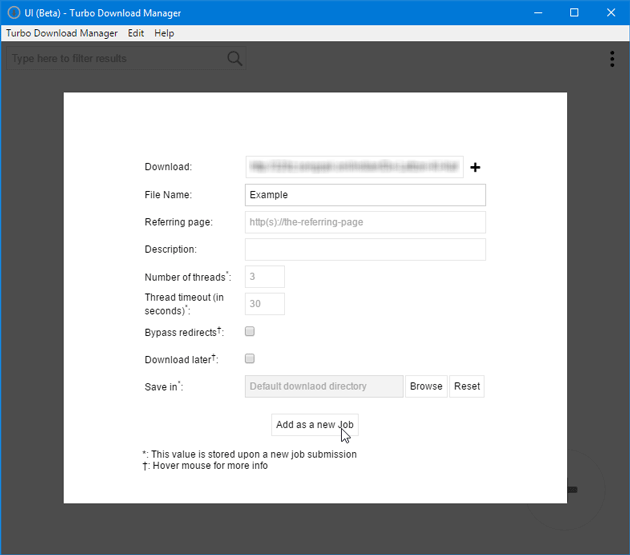Click the File Name field containing Example
Image resolution: width=630 pixels, height=555 pixels.
[365, 195]
